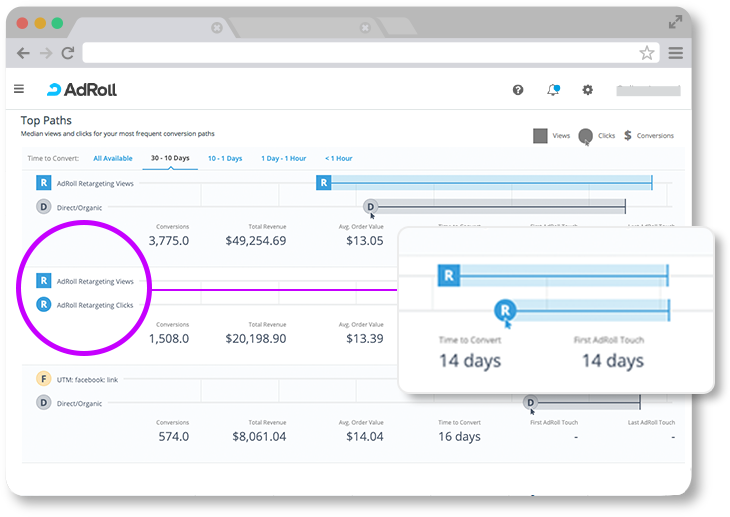Click the Conversions dollar legend icon

point(628,136)
